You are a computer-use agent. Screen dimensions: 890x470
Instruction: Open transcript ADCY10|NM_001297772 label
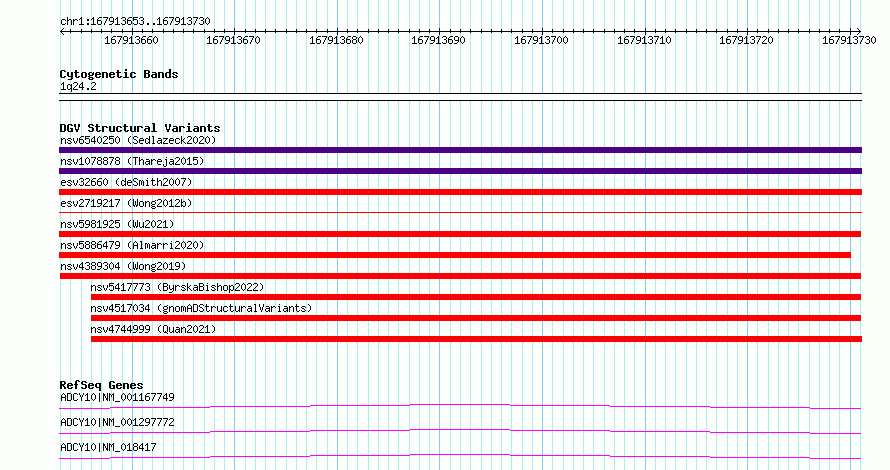[117, 422]
